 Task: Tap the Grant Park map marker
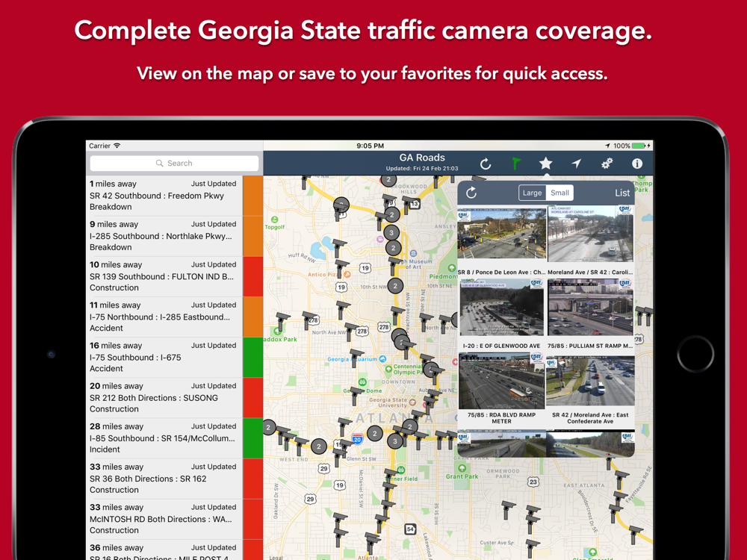pos(462,468)
